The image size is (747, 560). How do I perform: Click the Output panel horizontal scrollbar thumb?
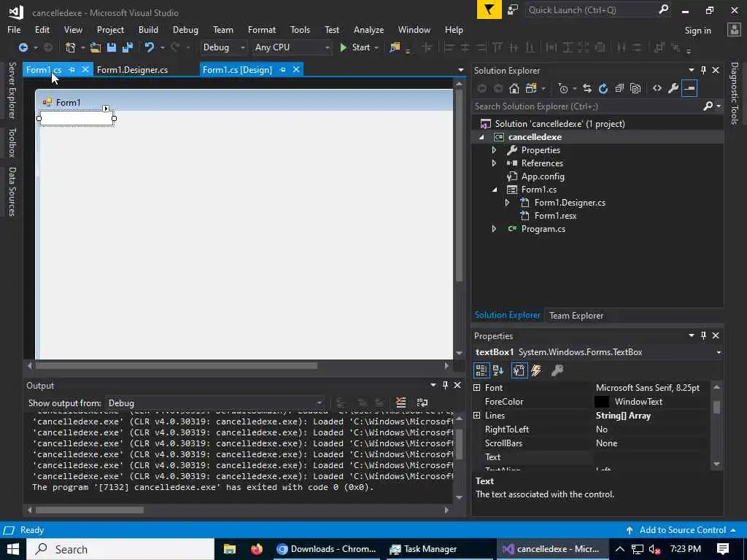click(x=90, y=510)
